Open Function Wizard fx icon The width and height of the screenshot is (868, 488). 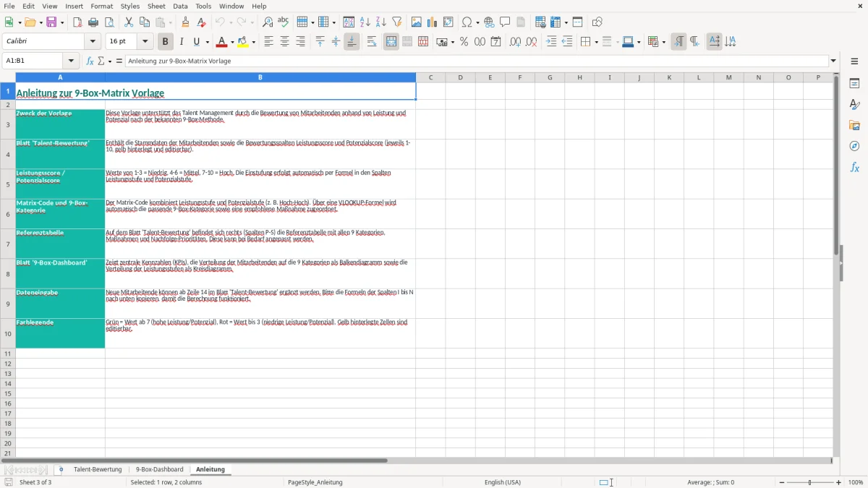(x=90, y=61)
